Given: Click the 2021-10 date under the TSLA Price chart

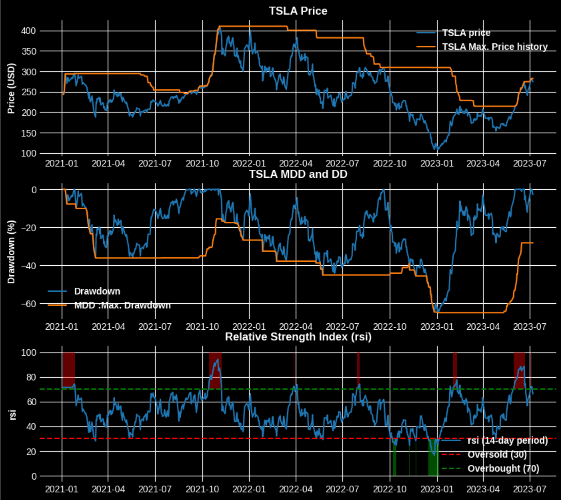Looking at the screenshot, I should 202,164.
